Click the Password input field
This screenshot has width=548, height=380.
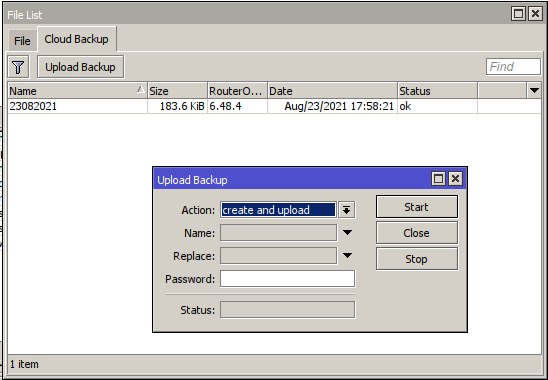click(x=287, y=279)
